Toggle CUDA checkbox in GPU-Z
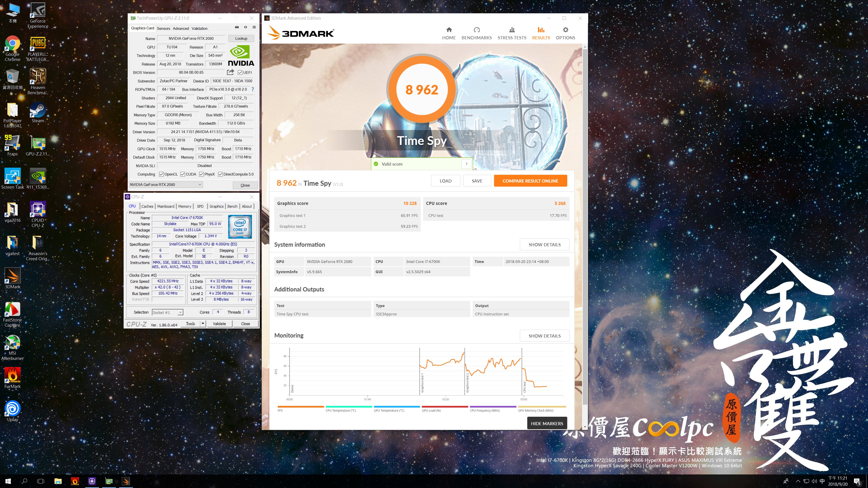This screenshot has height=488, width=868. [x=183, y=174]
